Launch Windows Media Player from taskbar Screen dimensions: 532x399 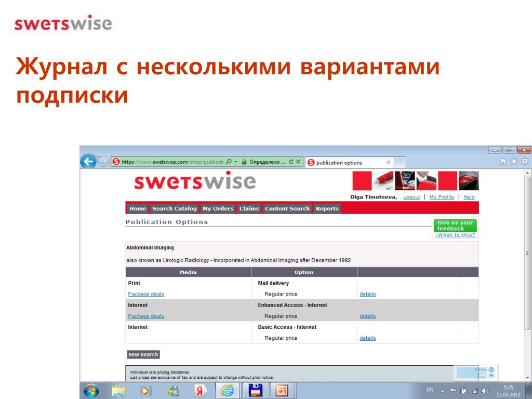pos(145,391)
